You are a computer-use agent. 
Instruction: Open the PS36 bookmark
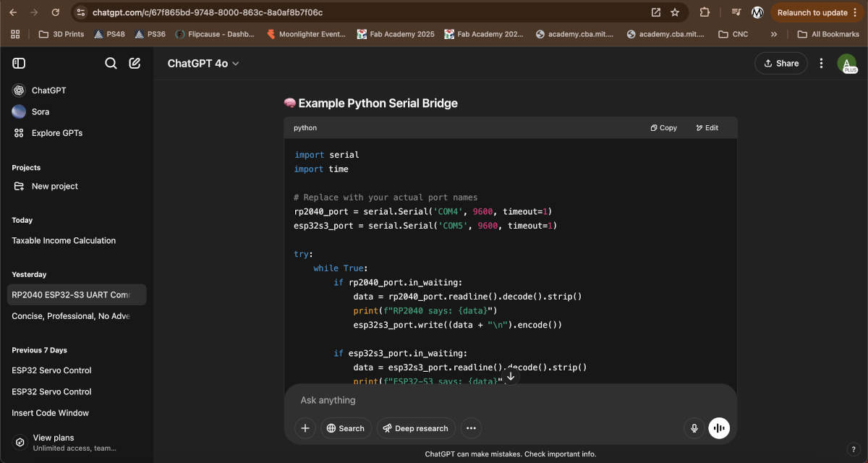tap(150, 34)
